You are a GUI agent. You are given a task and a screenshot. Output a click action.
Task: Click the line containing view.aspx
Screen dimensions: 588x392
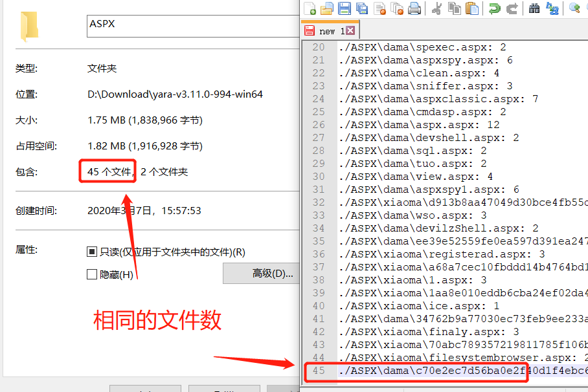tap(416, 177)
